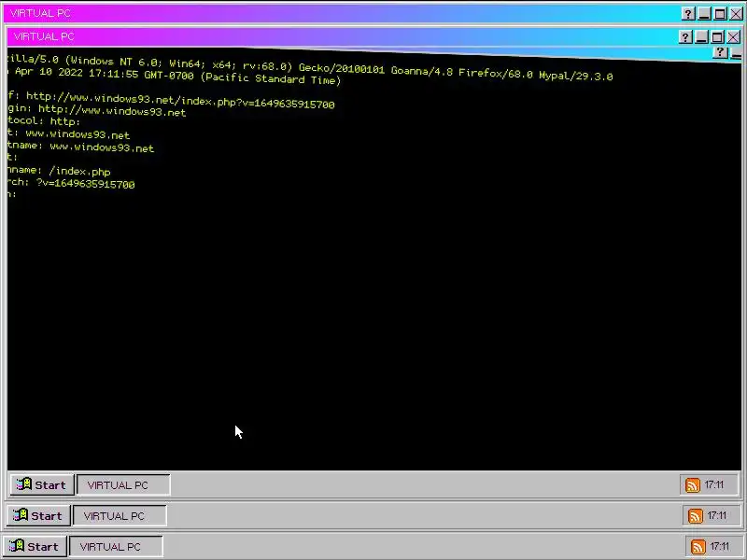Viewport: 747px width, 560px height.
Task: Close the second nested VIRTUAL PC window
Action: tap(733, 36)
